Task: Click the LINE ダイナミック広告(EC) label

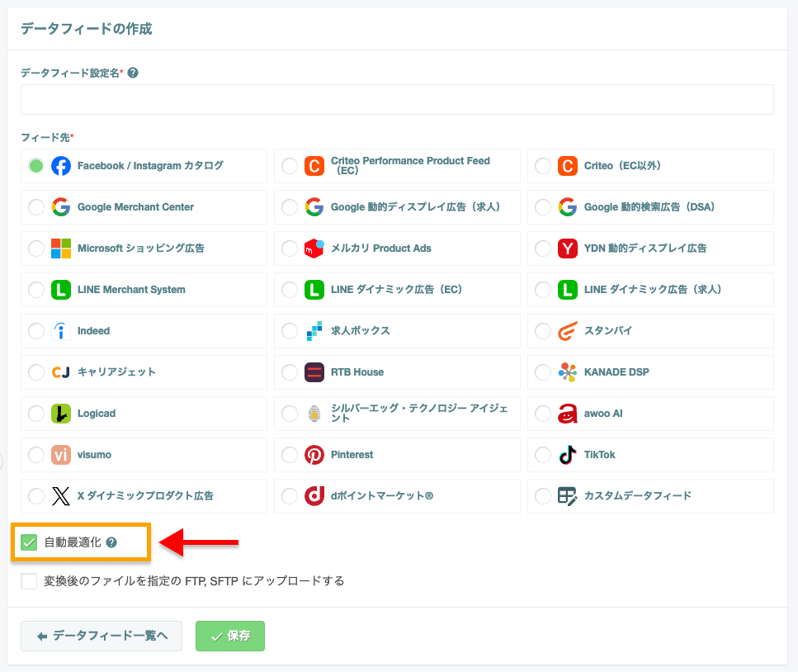Action: [x=396, y=290]
